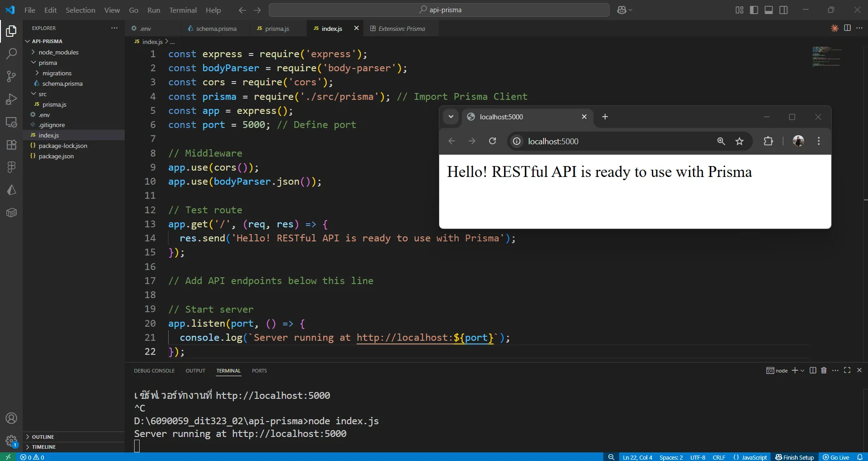
Task: Toggle the bottom panel visibility
Action: tap(769, 10)
